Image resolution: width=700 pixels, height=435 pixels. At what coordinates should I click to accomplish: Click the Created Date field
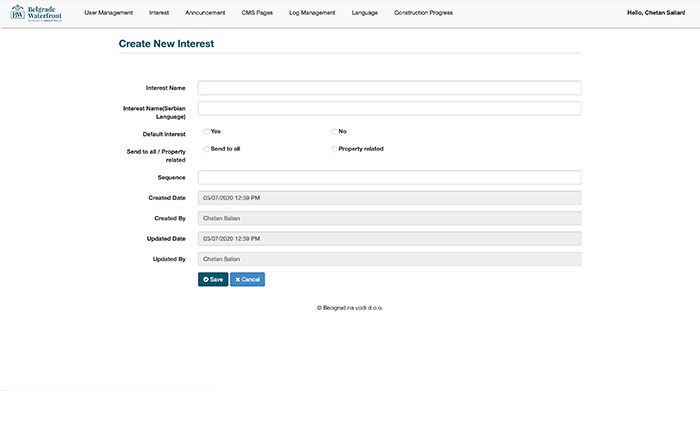click(389, 198)
